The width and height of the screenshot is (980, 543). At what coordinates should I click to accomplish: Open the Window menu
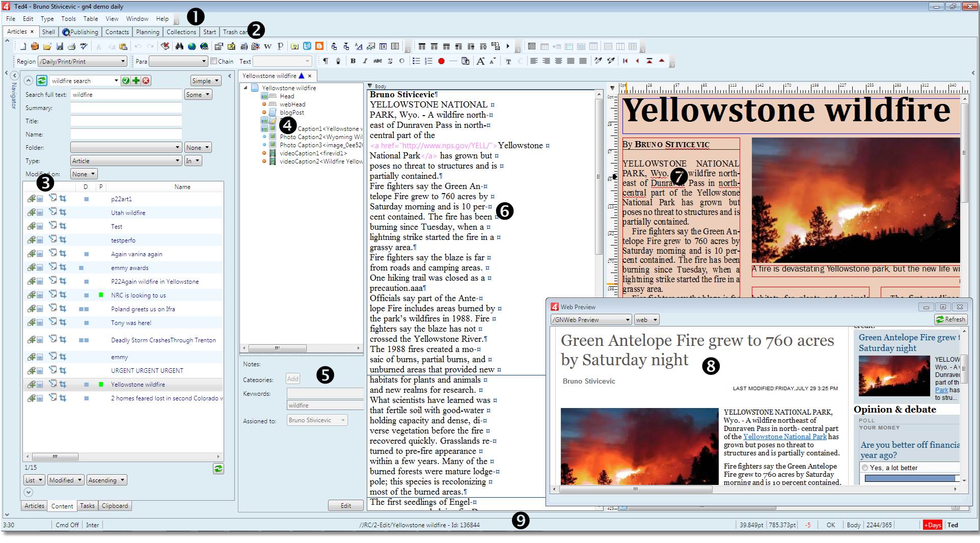click(137, 19)
